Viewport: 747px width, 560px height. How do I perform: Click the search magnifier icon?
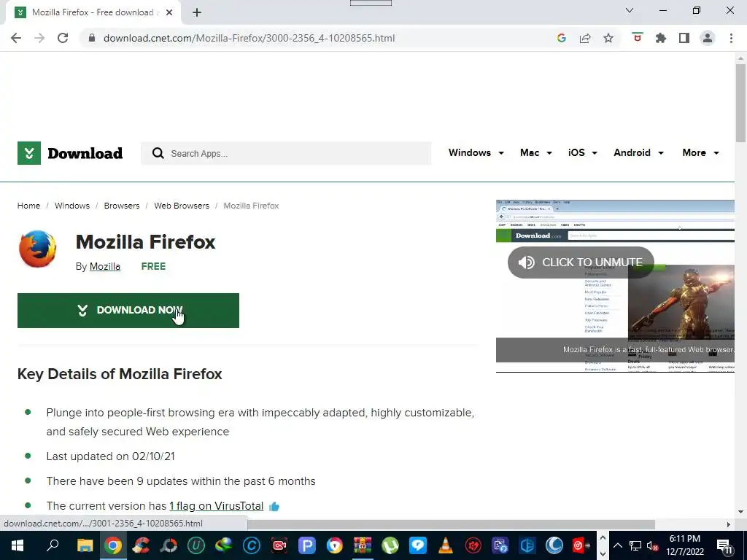pyautogui.click(x=158, y=153)
